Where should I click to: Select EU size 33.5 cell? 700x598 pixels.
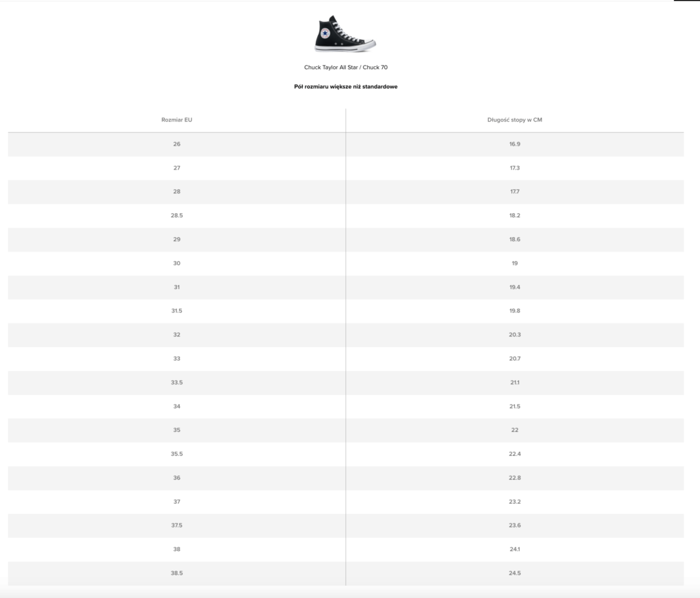pyautogui.click(x=176, y=383)
